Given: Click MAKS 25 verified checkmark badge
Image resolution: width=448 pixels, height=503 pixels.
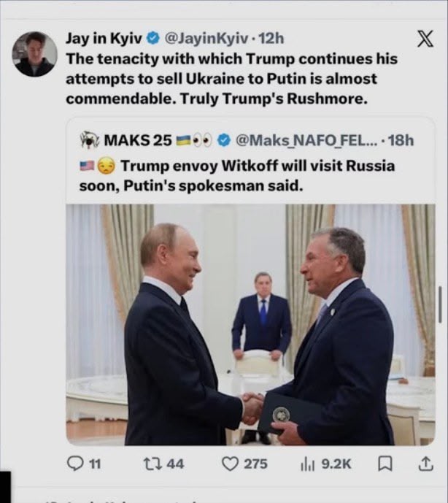Looking at the screenshot, I should pyautogui.click(x=224, y=140).
